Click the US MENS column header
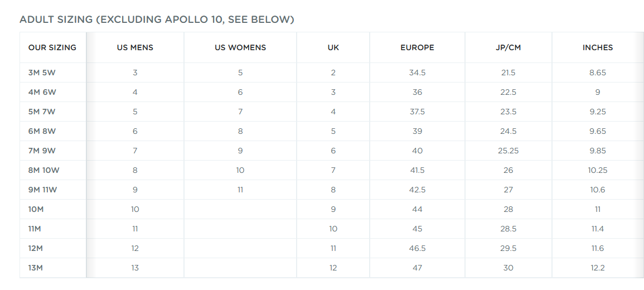 [135, 47]
